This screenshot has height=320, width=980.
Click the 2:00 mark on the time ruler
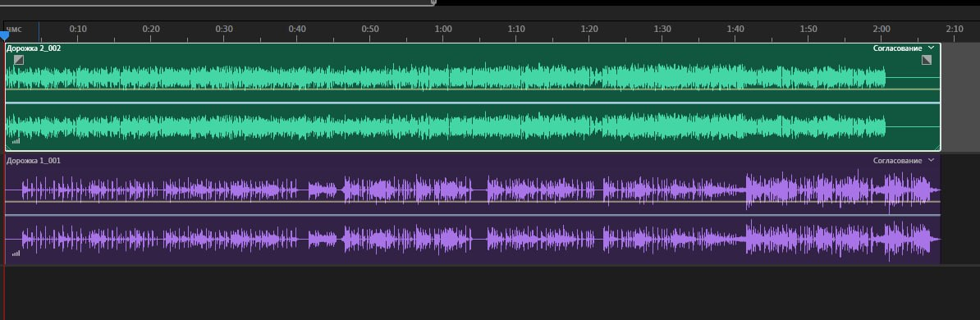(x=882, y=29)
